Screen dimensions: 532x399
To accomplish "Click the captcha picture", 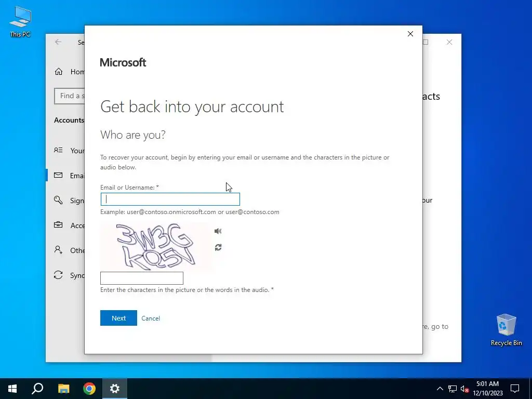I will point(155,246).
